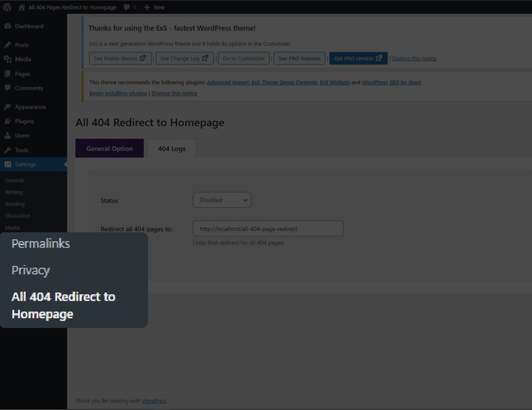Screen dimensions: 532x410
Task: Open the Writing settings submenu item
Action: pyautogui.click(x=14, y=192)
